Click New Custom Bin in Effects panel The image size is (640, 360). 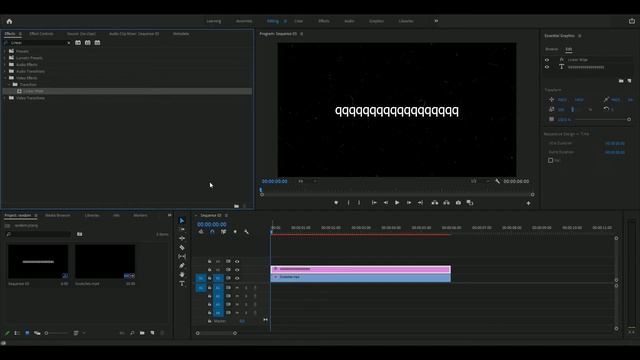pyautogui.click(x=236, y=206)
